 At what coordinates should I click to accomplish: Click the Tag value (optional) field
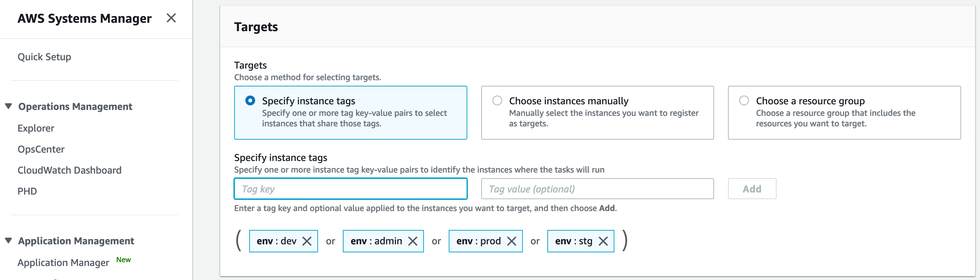tap(597, 189)
